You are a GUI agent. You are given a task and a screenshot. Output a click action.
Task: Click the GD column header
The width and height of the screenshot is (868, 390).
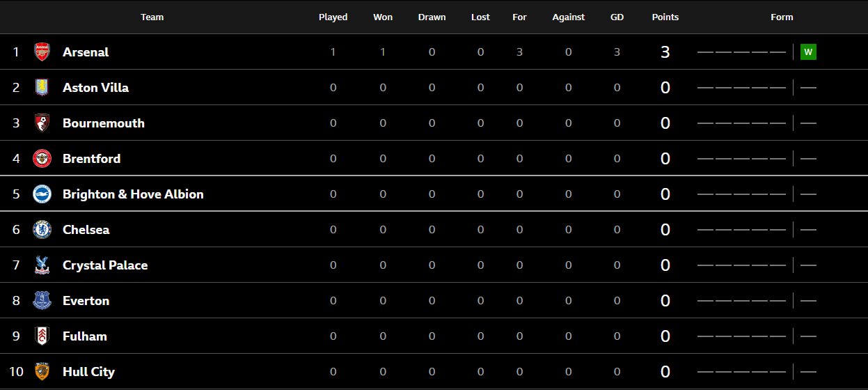(617, 17)
